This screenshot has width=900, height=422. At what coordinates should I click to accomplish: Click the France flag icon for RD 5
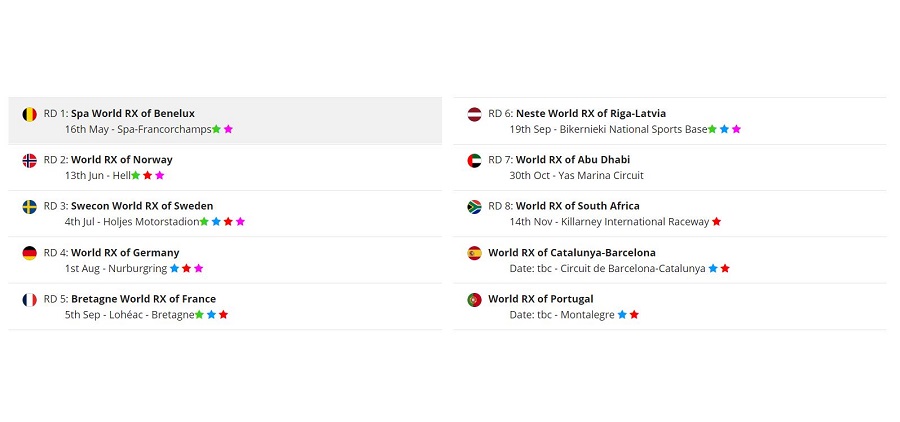pos(30,299)
